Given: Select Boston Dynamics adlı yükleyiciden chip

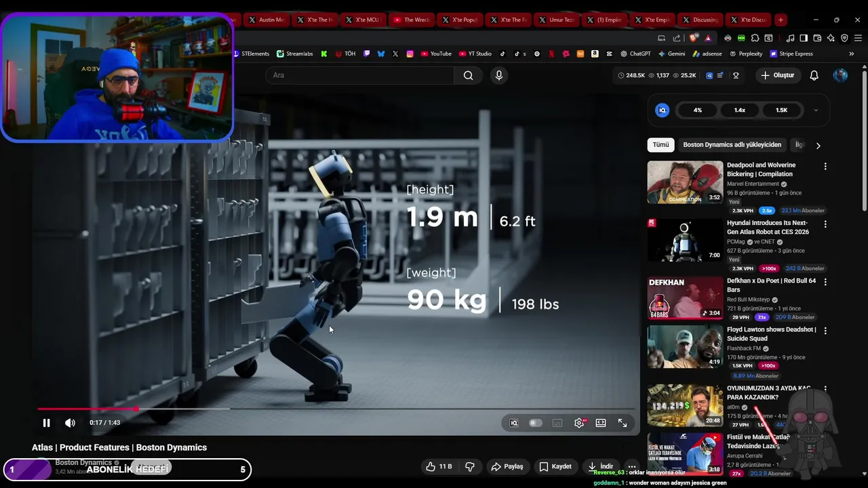Looking at the screenshot, I should 732,144.
